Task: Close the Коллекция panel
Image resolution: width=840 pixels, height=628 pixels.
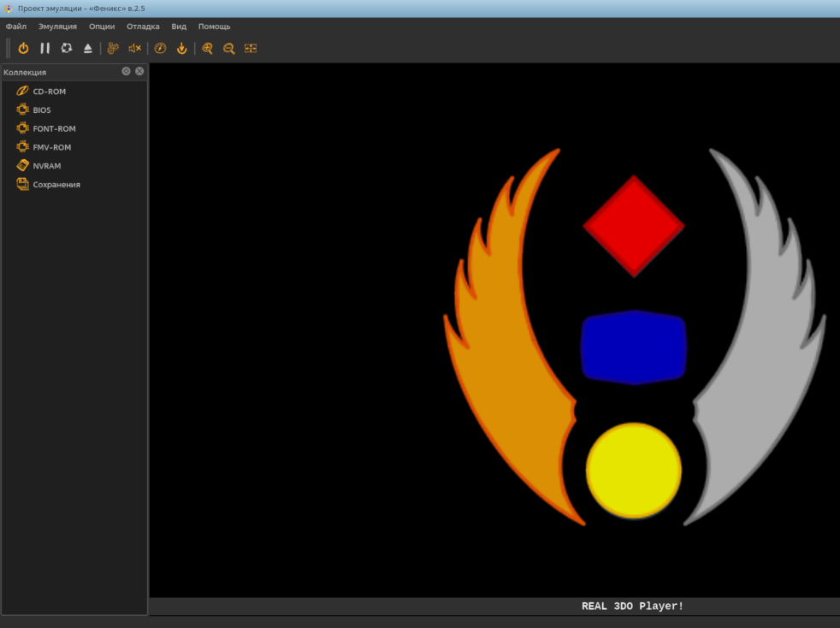Action: click(x=139, y=71)
